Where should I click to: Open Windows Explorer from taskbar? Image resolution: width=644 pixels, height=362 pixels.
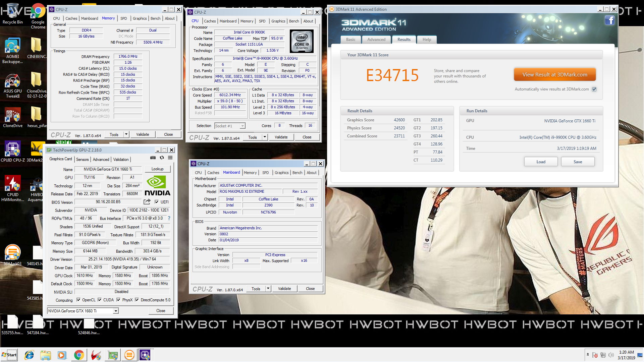pos(46,355)
